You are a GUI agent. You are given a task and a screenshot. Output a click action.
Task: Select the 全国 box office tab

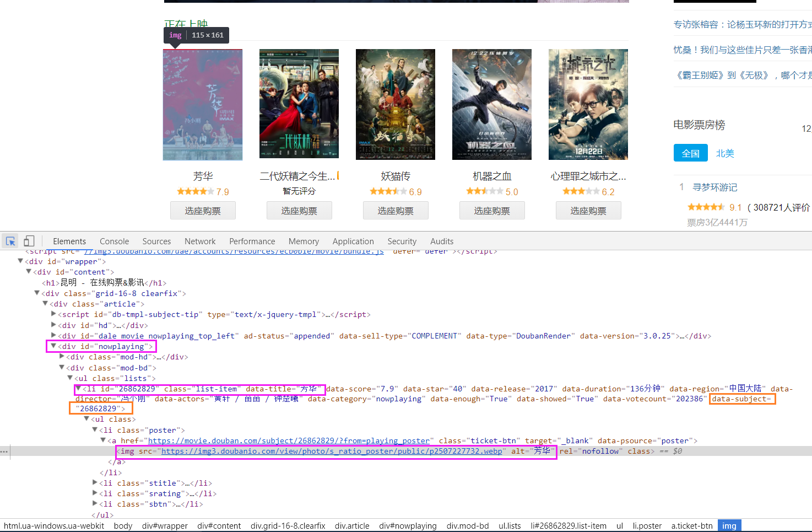[x=691, y=153]
